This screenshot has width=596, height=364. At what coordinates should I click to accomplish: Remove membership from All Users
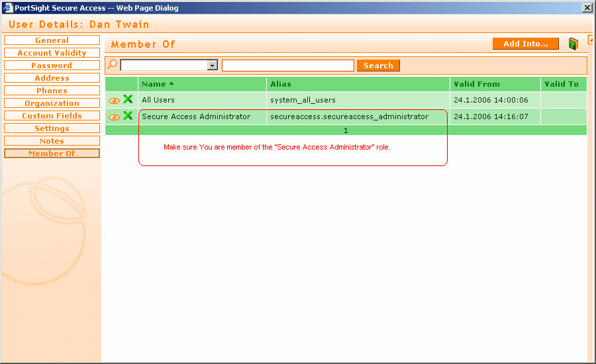pos(128,99)
